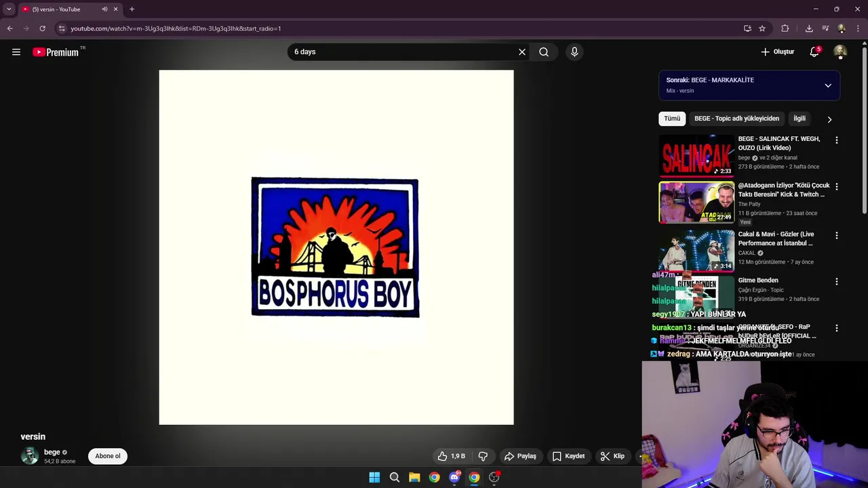The width and height of the screenshot is (868, 488).
Task: Reload the current page
Action: tap(42, 28)
